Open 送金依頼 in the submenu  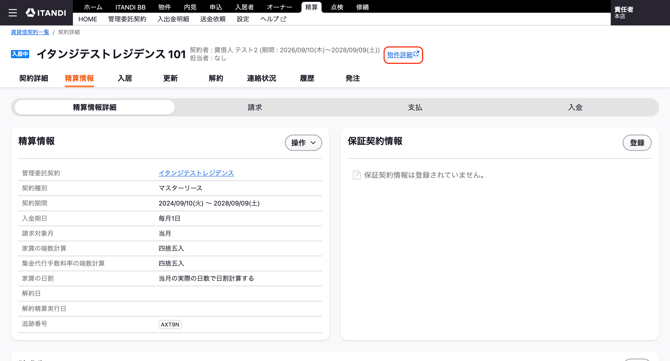pos(213,19)
